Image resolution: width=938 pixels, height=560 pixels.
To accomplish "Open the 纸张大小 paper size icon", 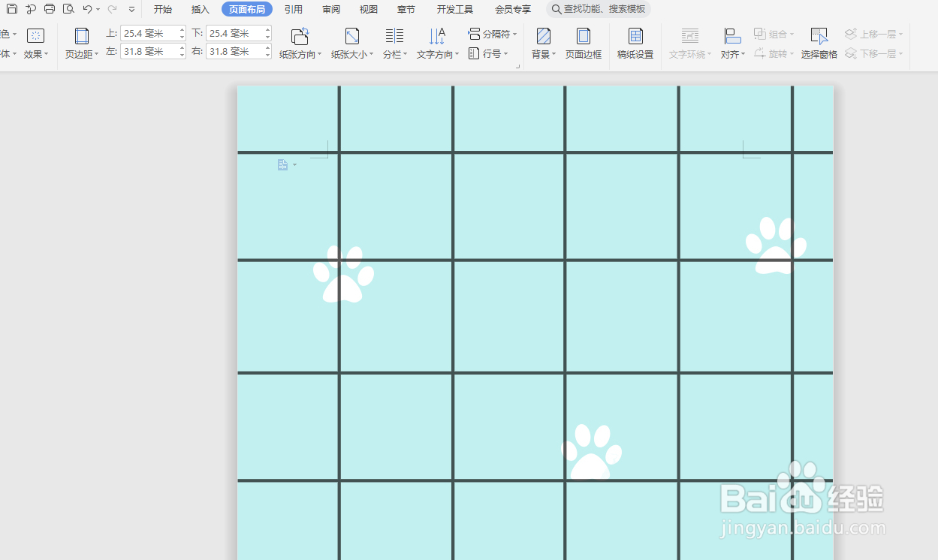I will [x=352, y=36].
